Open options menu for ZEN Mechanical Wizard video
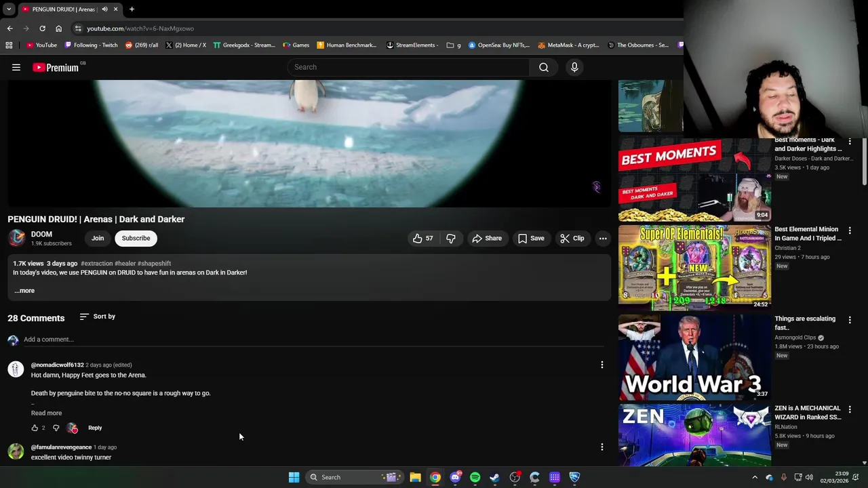868x488 pixels. click(850, 409)
